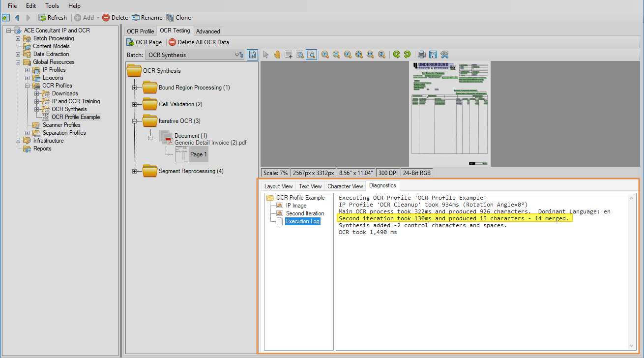This screenshot has width=644, height=358.
Task: Select the Page 1 thumbnail
Action: [x=182, y=154]
